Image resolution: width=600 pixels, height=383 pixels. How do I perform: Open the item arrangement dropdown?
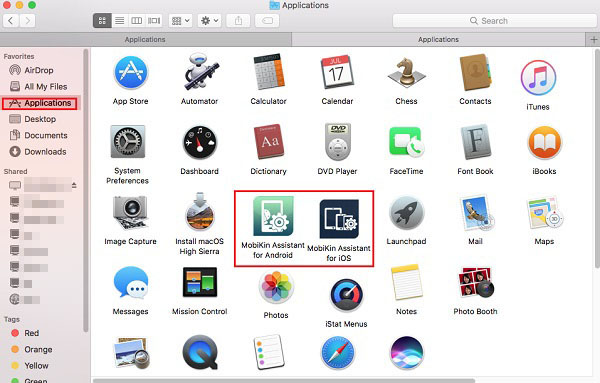point(181,21)
